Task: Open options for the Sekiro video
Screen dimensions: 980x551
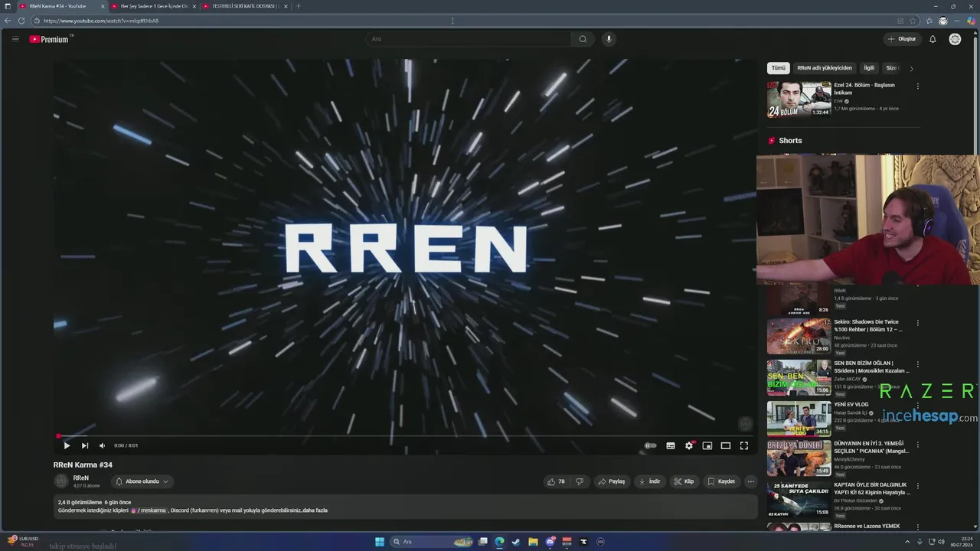Action: click(917, 323)
